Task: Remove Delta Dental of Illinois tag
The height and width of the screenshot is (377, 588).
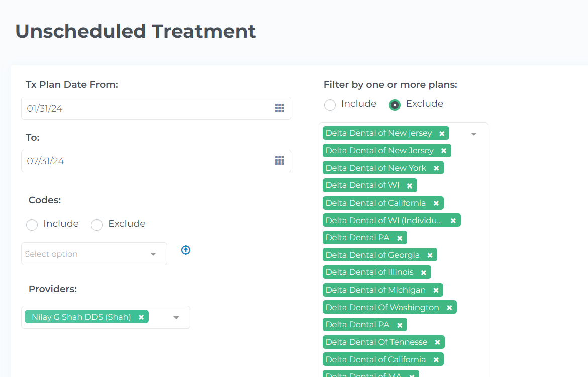Action: (x=423, y=273)
